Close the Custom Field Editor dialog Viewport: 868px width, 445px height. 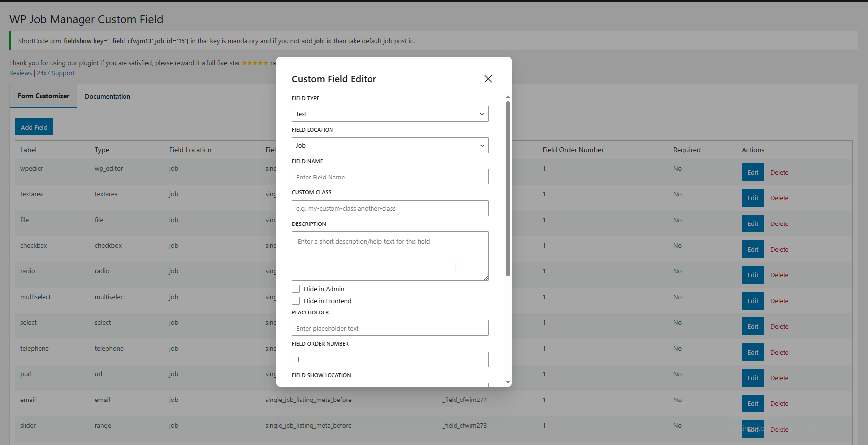pos(488,79)
